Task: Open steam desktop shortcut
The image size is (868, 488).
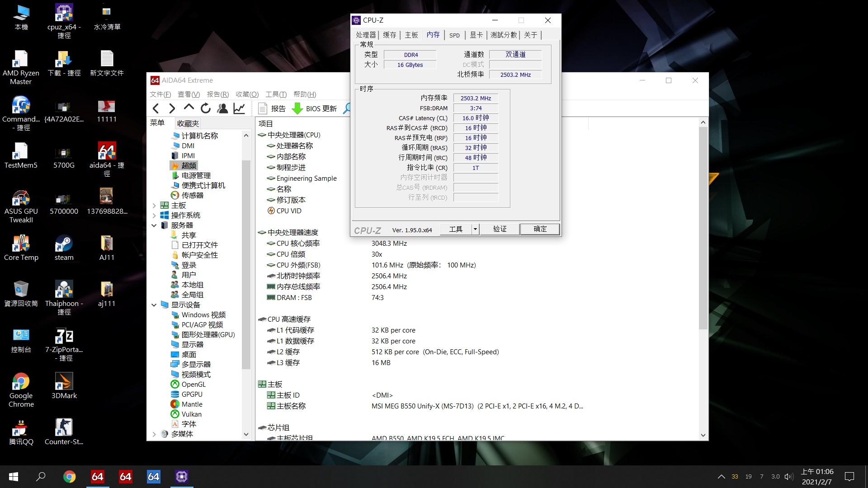Action: [64, 248]
